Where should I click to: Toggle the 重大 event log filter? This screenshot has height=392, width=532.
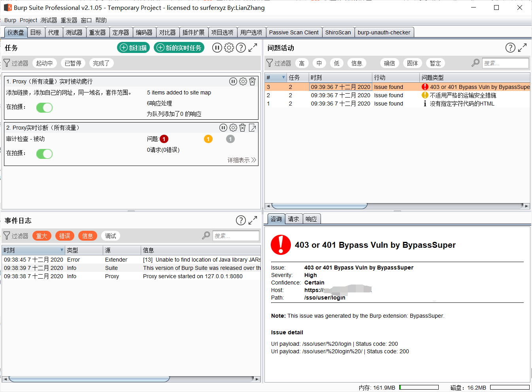[x=42, y=236]
